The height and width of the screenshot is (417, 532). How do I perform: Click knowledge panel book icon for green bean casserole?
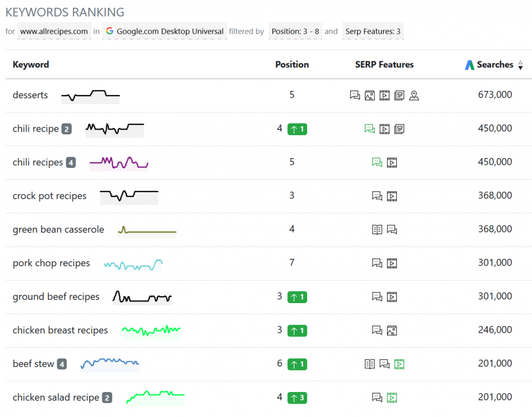(x=377, y=229)
